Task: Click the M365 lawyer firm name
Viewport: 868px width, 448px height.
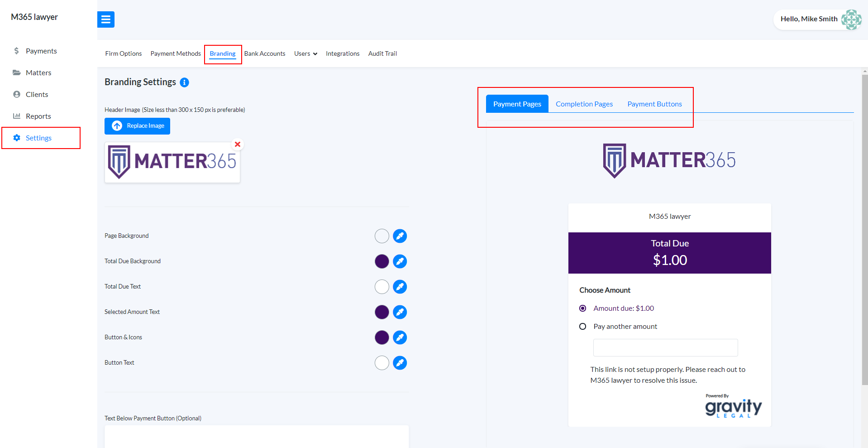Action: 34,17
